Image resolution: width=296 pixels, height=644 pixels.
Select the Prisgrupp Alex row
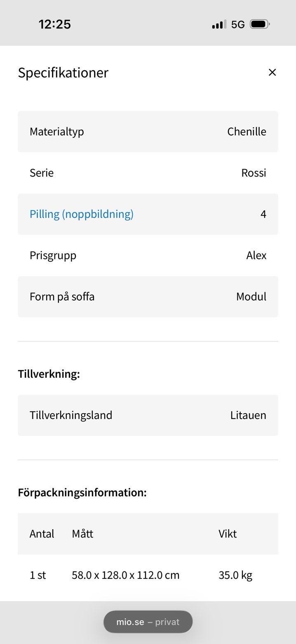(148, 256)
